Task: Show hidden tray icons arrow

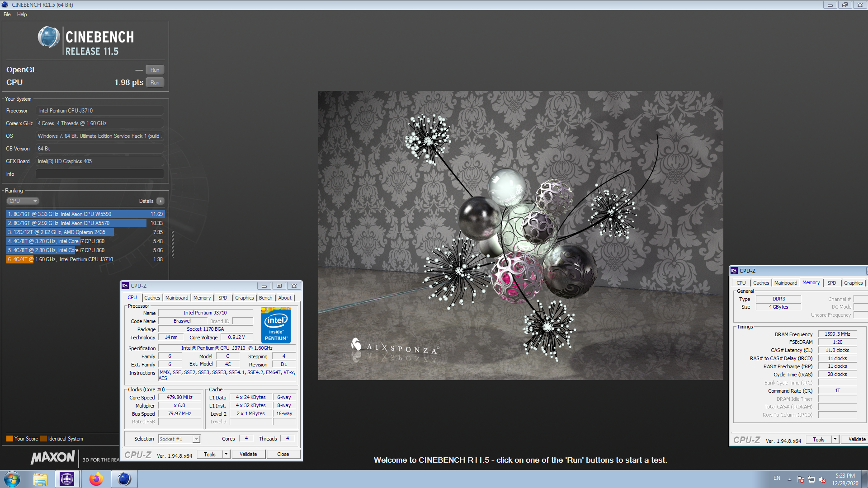Action: pos(789,479)
